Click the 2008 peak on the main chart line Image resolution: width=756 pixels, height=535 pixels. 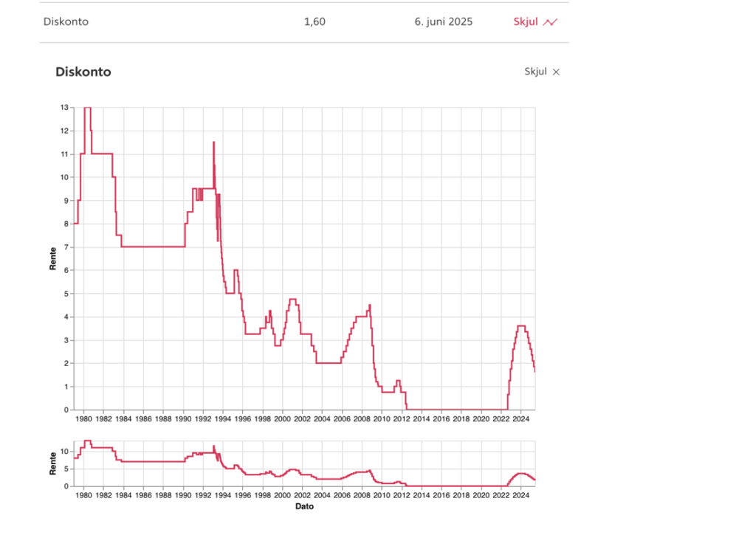(x=369, y=306)
